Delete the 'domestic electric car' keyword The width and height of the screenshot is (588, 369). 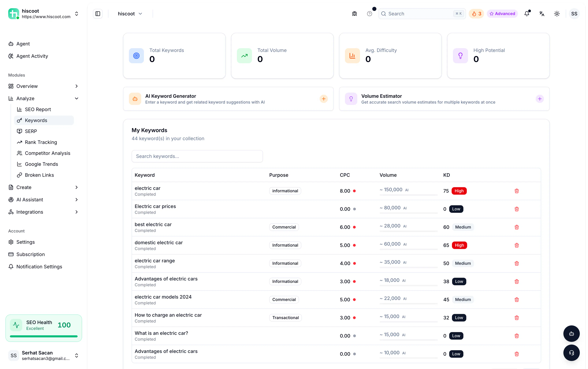click(x=517, y=245)
